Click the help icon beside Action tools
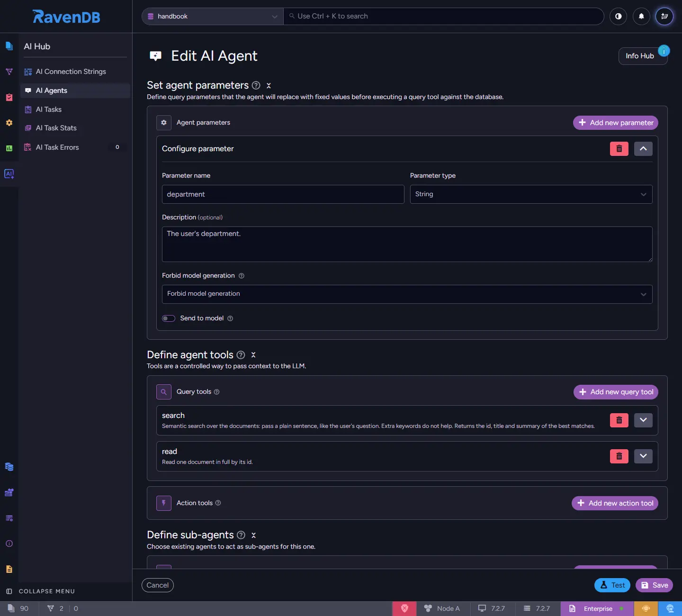The width and height of the screenshot is (682, 616). click(218, 503)
